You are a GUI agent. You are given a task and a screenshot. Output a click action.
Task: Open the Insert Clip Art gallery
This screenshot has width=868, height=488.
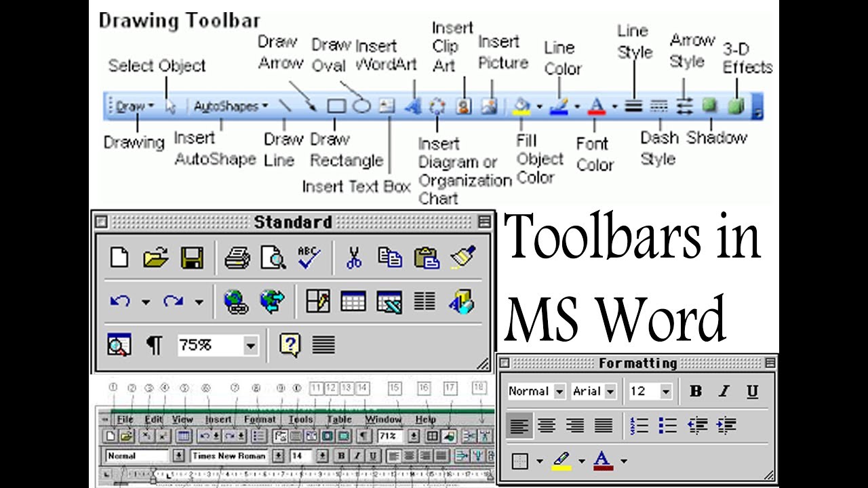(462, 106)
